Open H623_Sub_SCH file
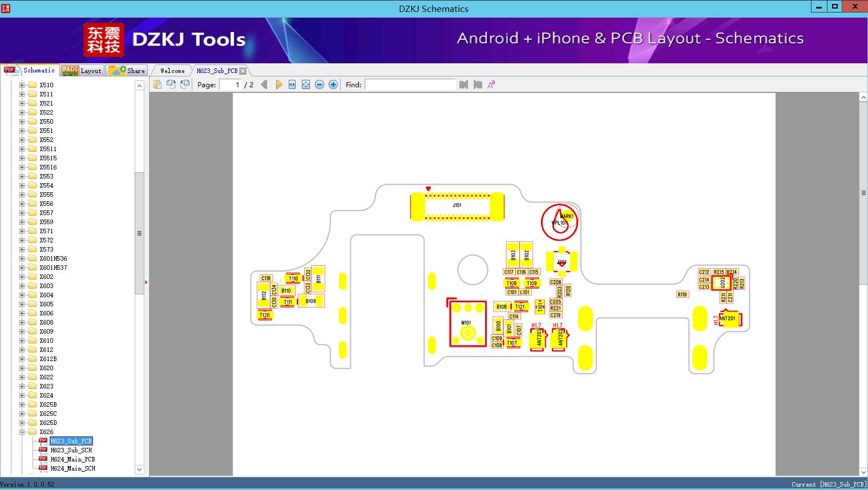The width and height of the screenshot is (868, 490). point(71,450)
